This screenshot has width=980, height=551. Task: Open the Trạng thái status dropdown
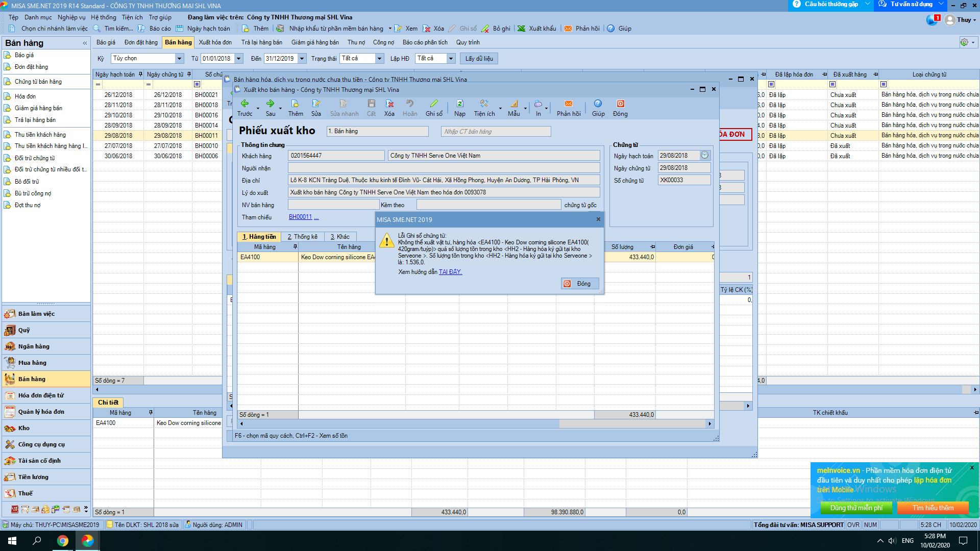[x=379, y=59]
